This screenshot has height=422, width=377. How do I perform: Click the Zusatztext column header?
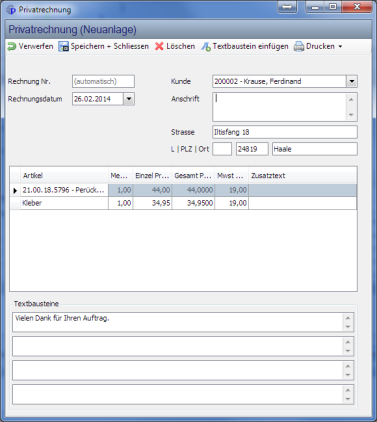pyautogui.click(x=303, y=176)
